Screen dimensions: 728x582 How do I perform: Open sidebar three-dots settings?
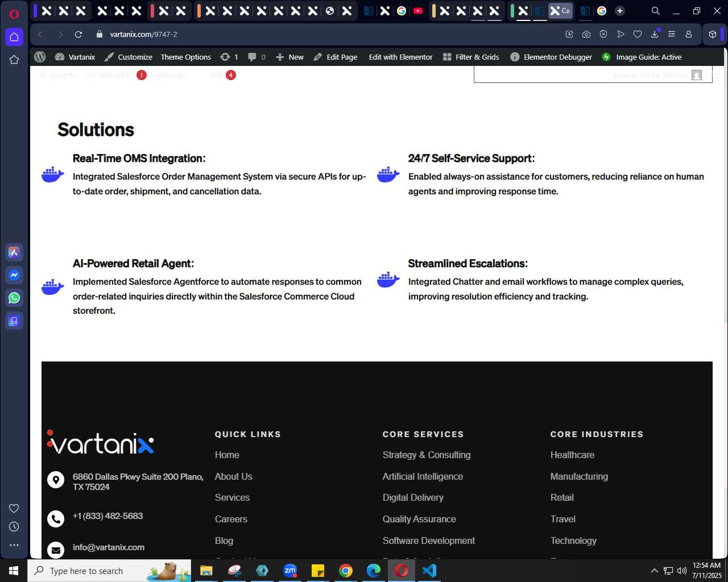pos(14,545)
